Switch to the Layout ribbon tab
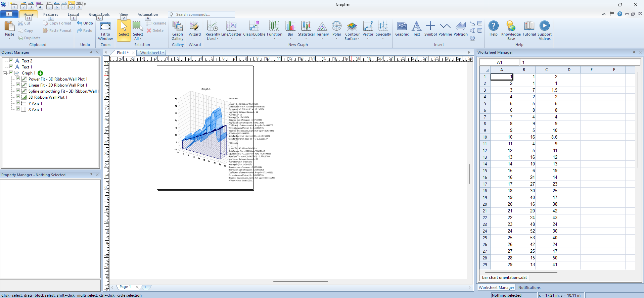Image resolution: width=644 pixels, height=298 pixels. [x=74, y=14]
